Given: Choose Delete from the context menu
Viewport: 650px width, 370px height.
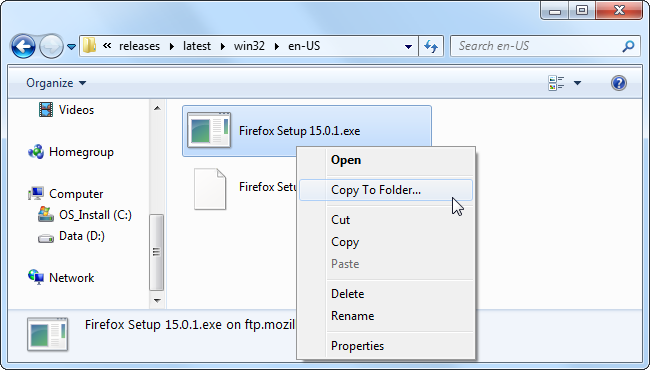Looking at the screenshot, I should pyautogui.click(x=347, y=294).
